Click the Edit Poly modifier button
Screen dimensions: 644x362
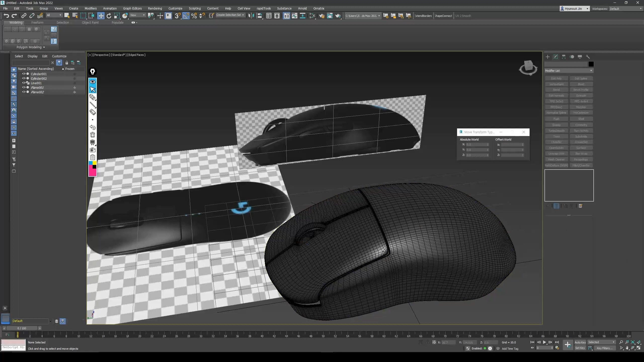tap(556, 78)
